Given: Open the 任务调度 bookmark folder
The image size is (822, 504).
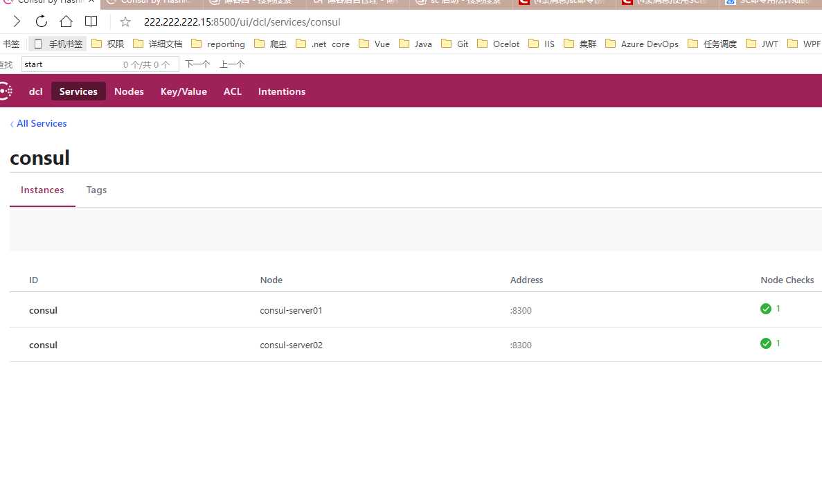Looking at the screenshot, I should pos(713,44).
